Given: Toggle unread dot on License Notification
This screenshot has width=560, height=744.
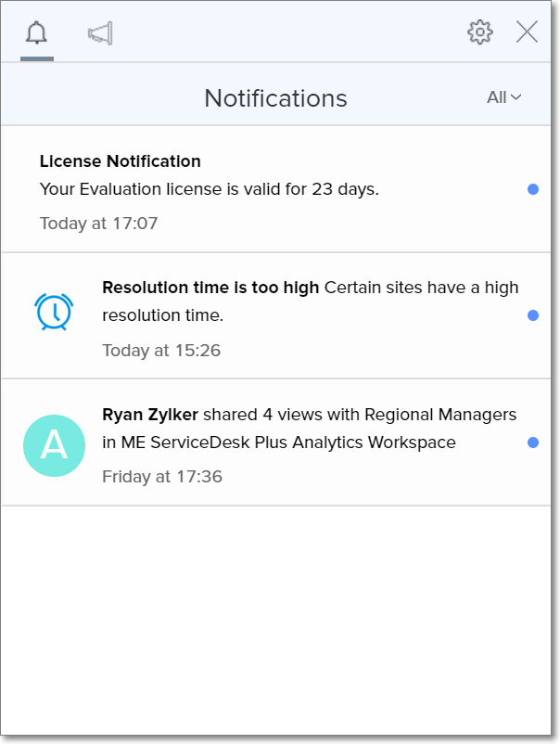Looking at the screenshot, I should (533, 189).
